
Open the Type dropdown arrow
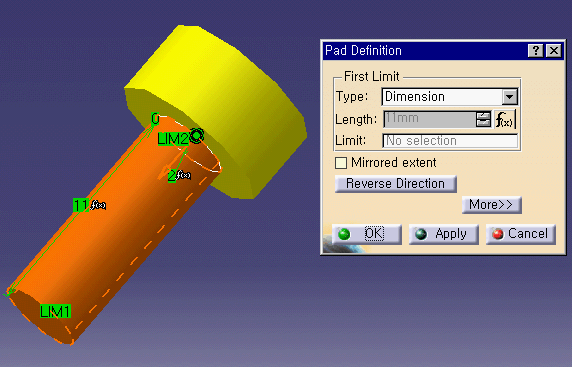[510, 97]
